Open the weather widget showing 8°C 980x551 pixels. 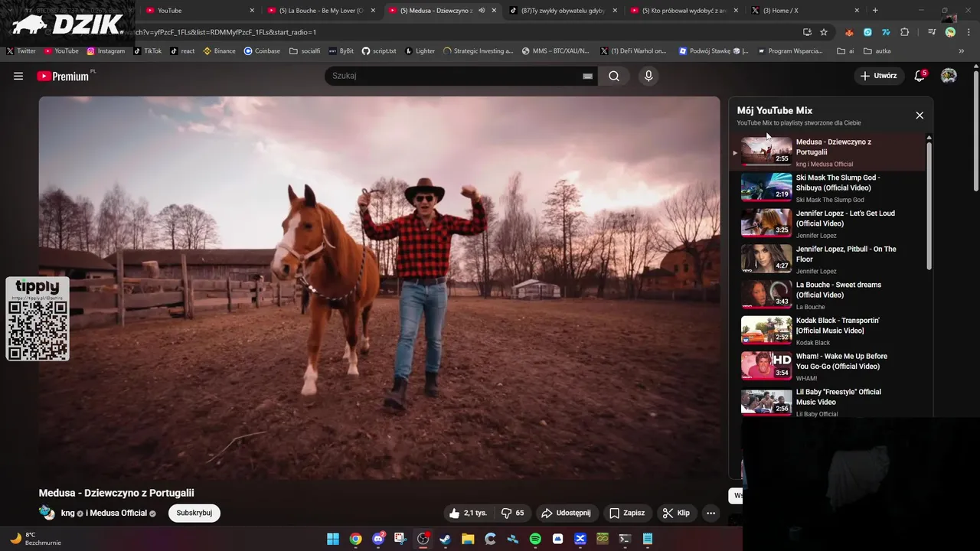point(34,539)
